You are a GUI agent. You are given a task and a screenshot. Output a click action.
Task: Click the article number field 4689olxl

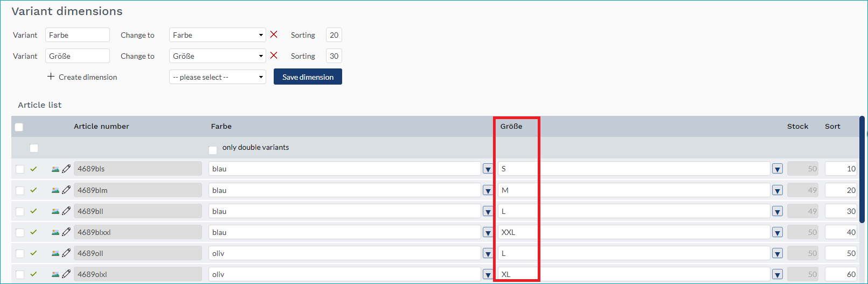[x=138, y=274]
